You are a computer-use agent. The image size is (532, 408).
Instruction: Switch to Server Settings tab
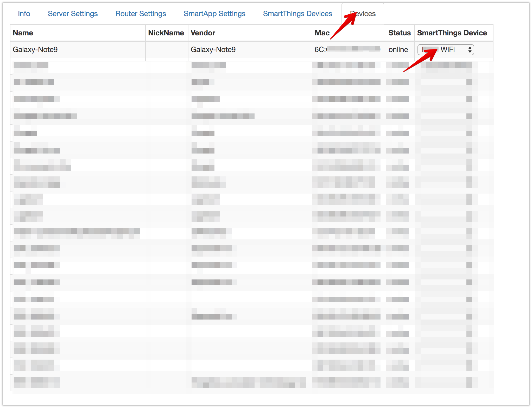[x=73, y=14]
